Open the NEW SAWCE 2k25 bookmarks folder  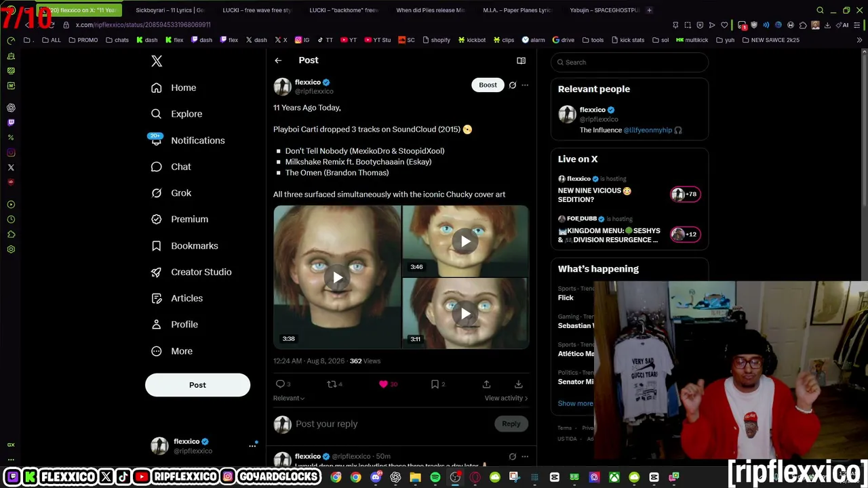point(771,40)
